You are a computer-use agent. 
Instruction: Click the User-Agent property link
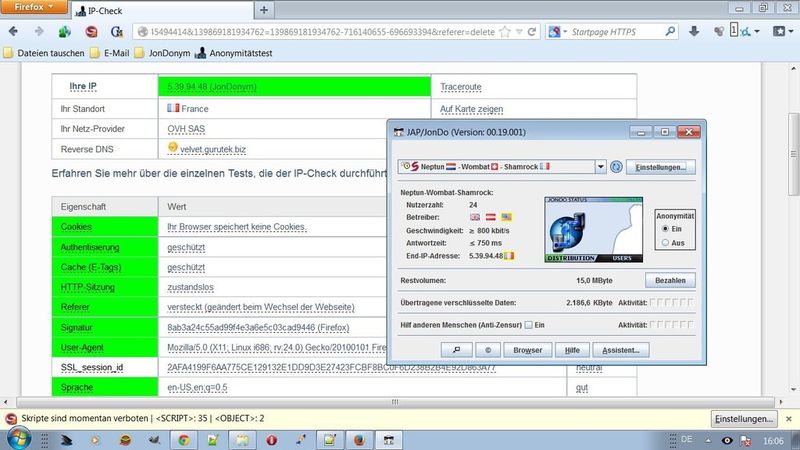click(x=82, y=347)
